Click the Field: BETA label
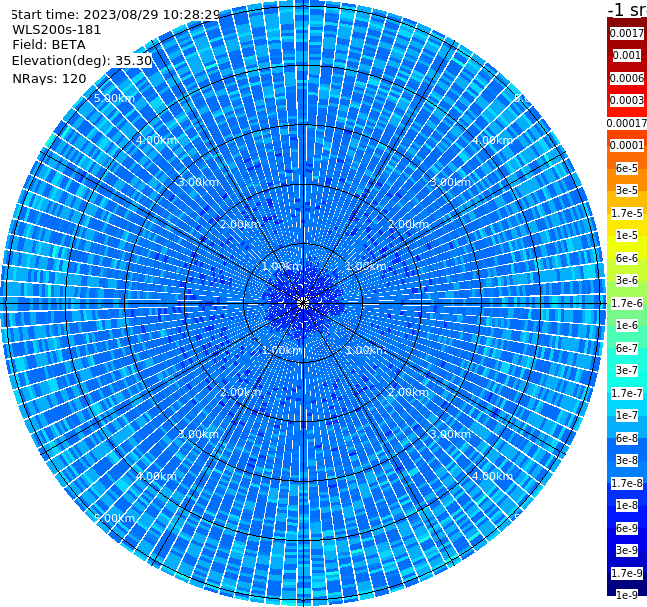Screen dimensions: 647x607 point(49,45)
